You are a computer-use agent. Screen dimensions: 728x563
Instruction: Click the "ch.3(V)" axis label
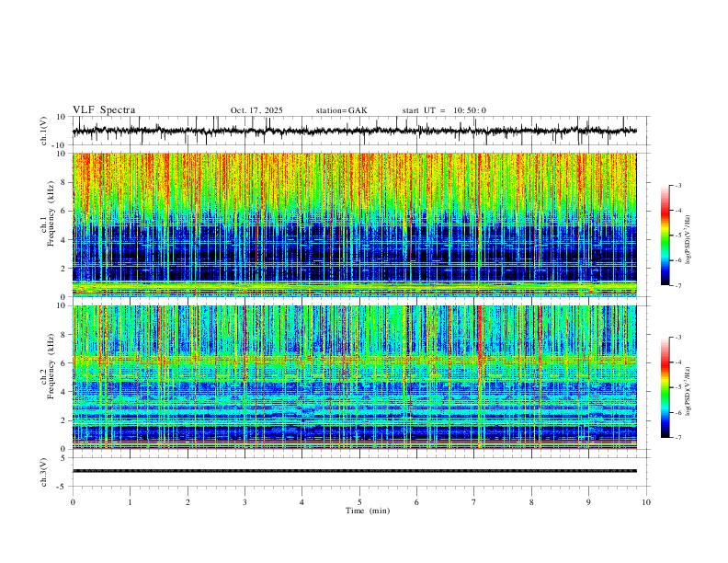click(x=44, y=472)
